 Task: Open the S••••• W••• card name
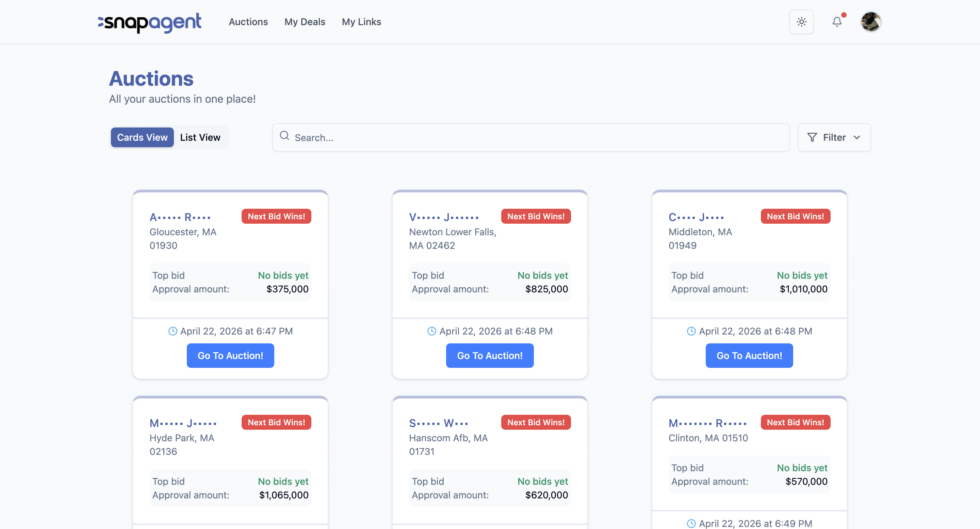click(x=438, y=423)
